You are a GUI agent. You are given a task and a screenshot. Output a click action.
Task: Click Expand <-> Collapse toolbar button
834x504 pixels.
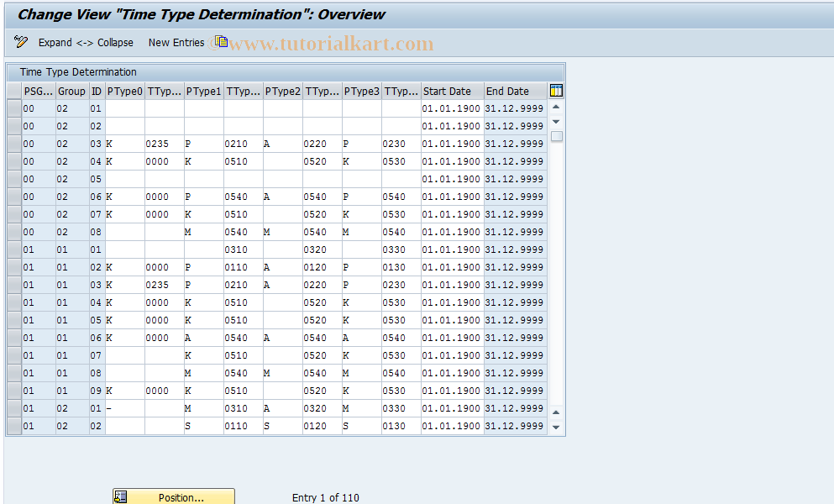point(86,43)
